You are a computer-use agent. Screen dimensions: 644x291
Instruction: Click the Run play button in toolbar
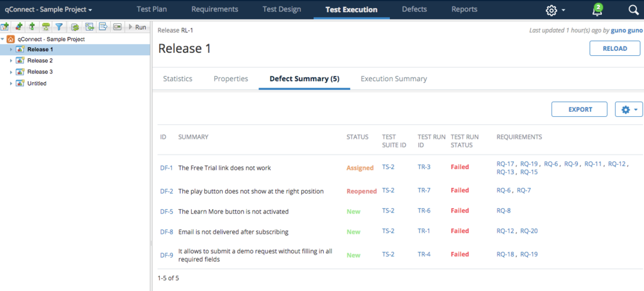[137, 27]
